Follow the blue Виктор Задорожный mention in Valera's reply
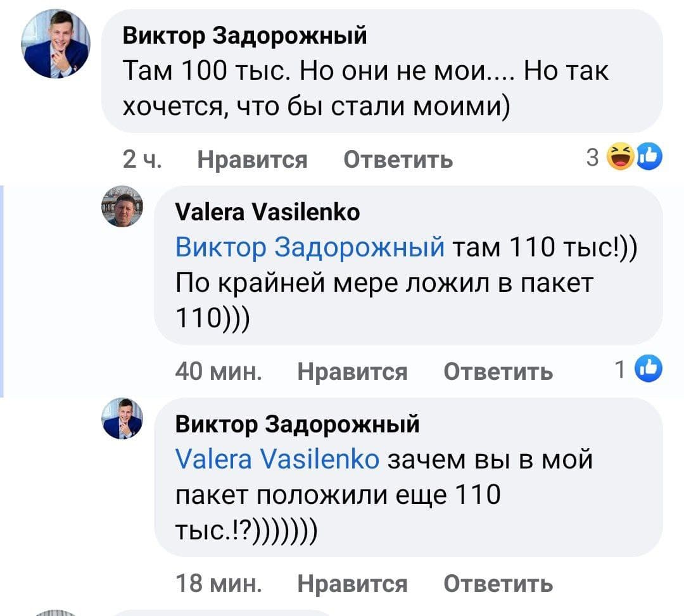The image size is (684, 616). click(x=310, y=246)
